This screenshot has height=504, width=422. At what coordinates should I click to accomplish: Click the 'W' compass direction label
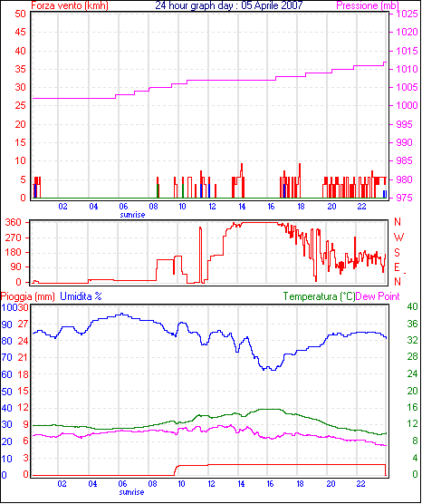[x=398, y=237]
